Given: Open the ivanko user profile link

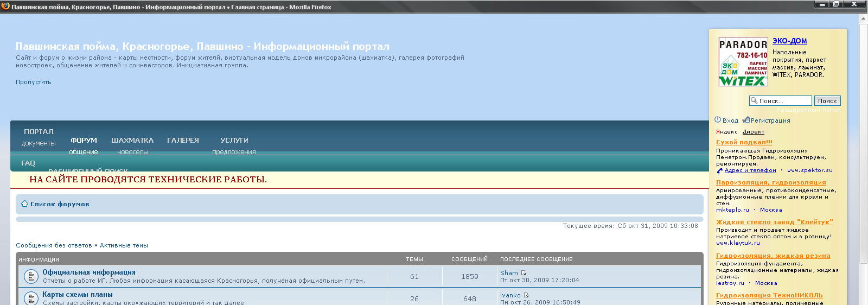Looking at the screenshot, I should pos(510,295).
